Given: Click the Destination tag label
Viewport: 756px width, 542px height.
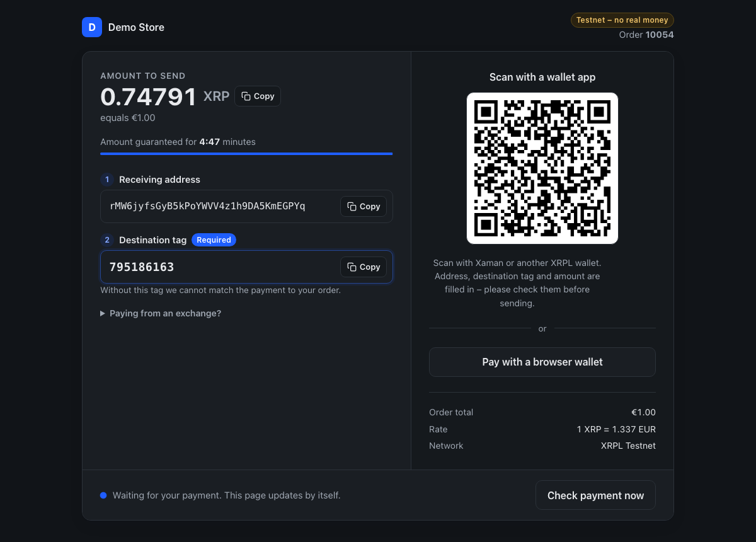Looking at the screenshot, I should (x=152, y=240).
